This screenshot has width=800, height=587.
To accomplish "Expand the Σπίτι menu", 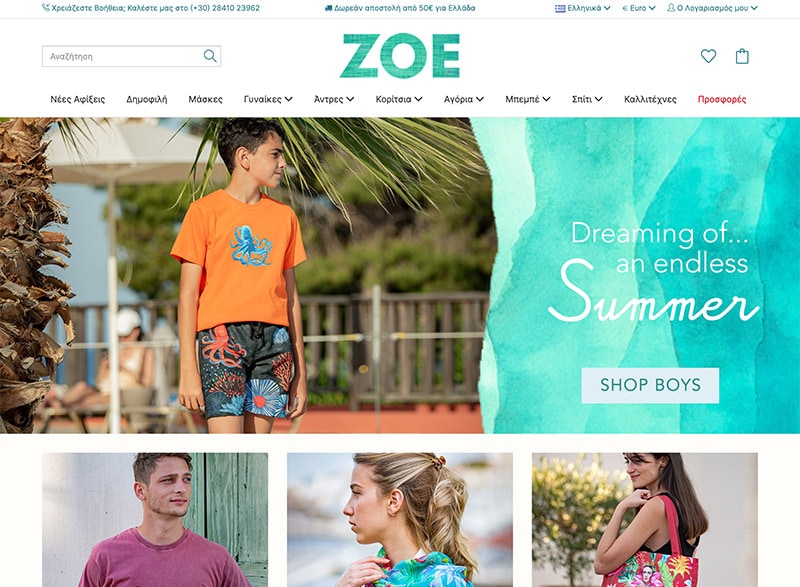I will tap(587, 99).
